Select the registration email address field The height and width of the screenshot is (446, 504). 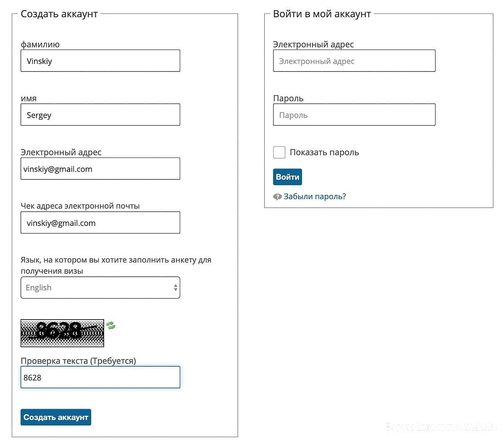click(100, 169)
